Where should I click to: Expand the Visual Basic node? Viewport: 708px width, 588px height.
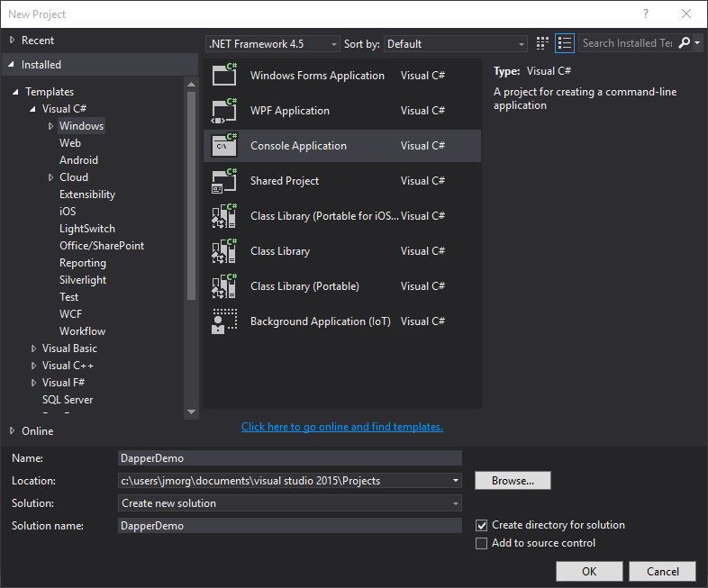(33, 348)
